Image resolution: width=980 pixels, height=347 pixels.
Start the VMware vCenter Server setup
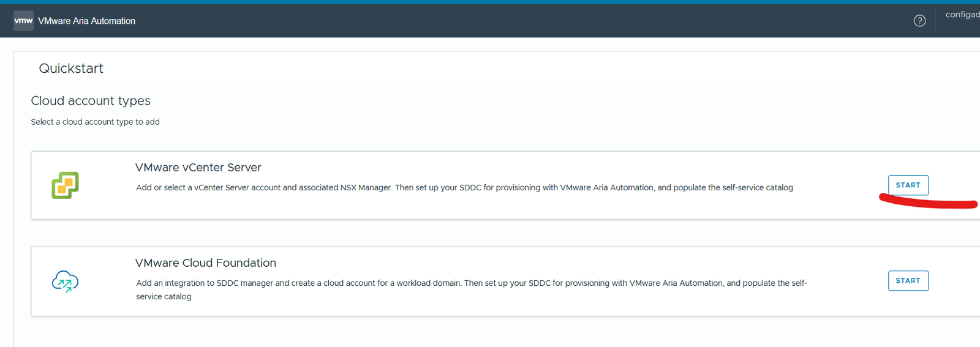(x=908, y=185)
